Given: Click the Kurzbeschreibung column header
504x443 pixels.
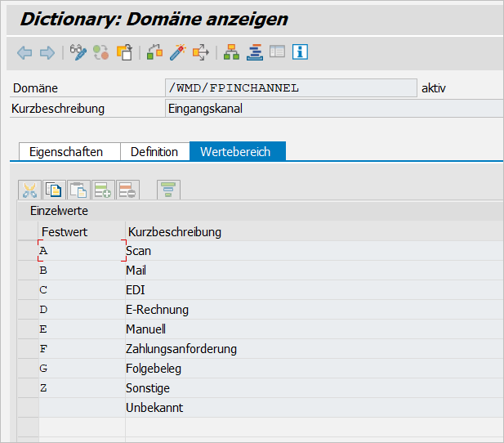Looking at the screenshot, I should (x=175, y=232).
